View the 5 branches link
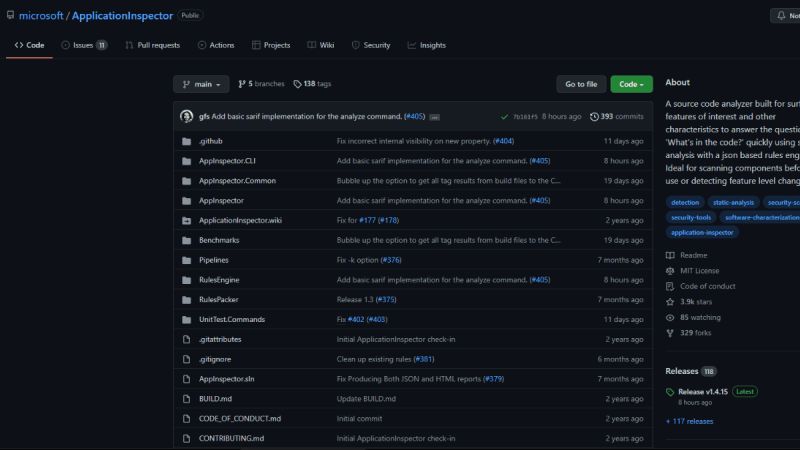Image resolution: width=800 pixels, height=450 pixels. pos(261,84)
